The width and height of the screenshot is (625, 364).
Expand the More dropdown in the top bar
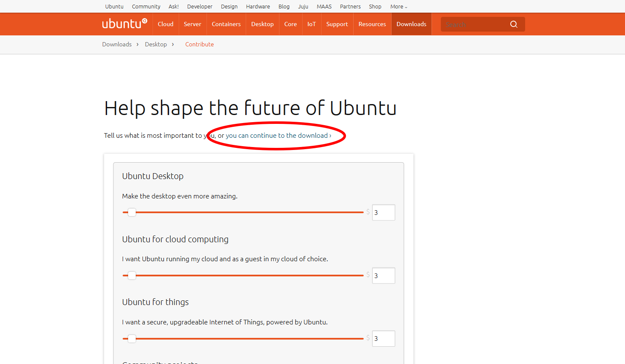pyautogui.click(x=399, y=7)
